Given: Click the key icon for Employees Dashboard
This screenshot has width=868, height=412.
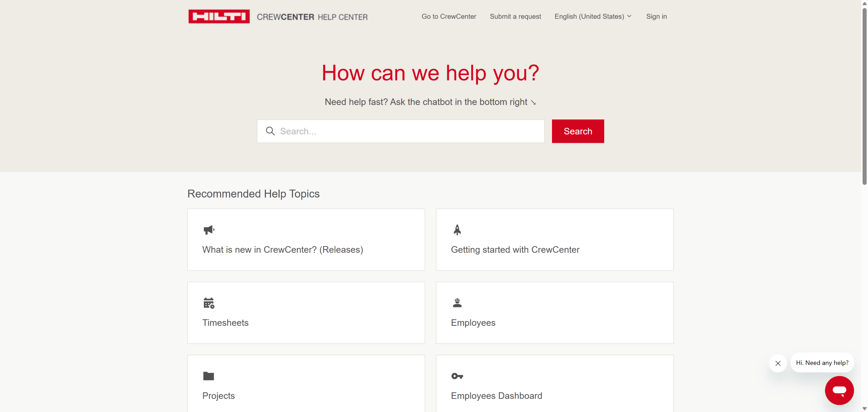Looking at the screenshot, I should click(x=457, y=376).
